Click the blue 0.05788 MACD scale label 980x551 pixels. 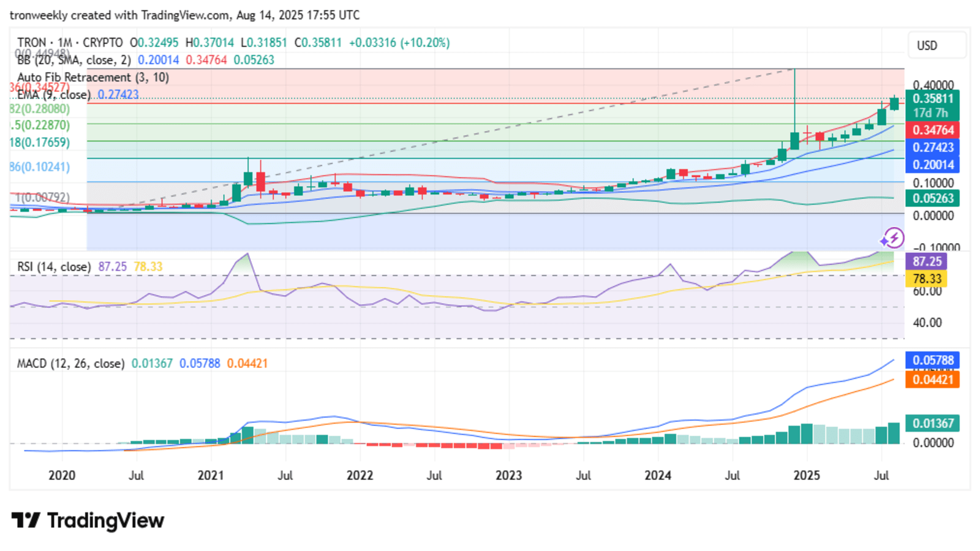tap(933, 360)
